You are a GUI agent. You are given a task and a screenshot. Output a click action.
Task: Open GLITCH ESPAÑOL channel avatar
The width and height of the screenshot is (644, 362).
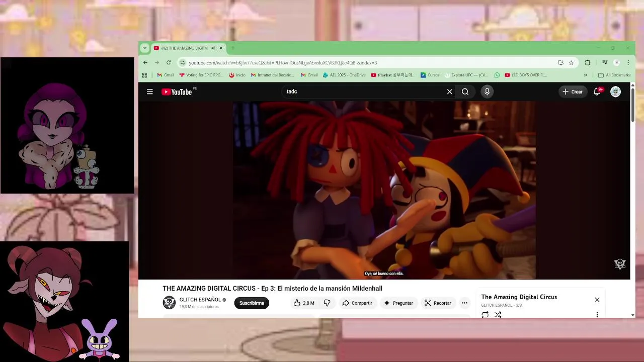[x=169, y=303]
